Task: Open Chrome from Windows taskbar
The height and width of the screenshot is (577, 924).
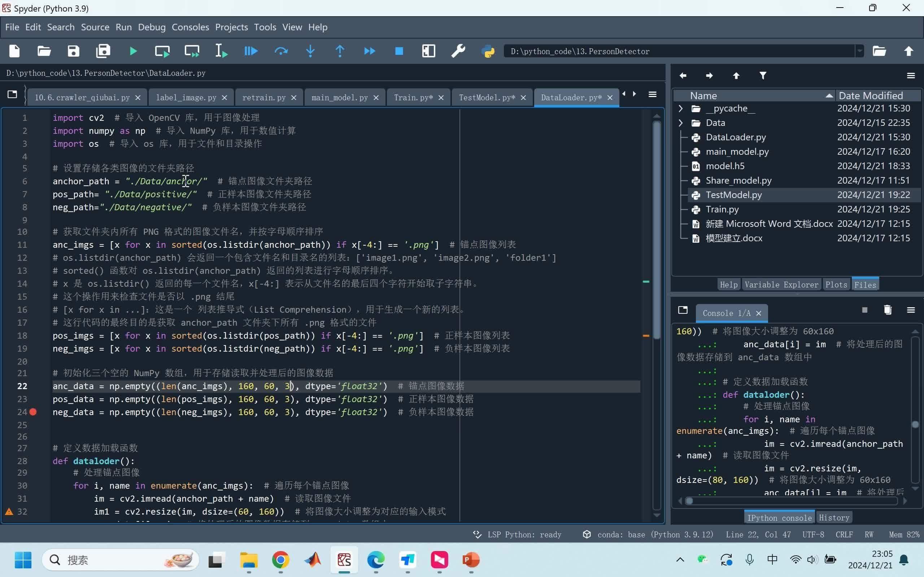Action: click(x=281, y=560)
